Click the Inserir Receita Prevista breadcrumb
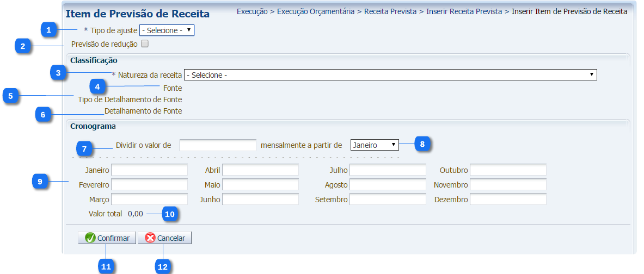Viewport: 644px width, 274px height. coord(464,11)
